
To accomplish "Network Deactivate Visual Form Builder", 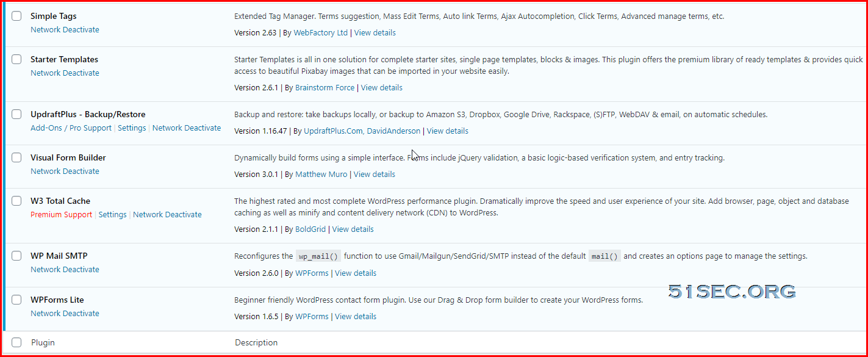I will click(x=65, y=171).
